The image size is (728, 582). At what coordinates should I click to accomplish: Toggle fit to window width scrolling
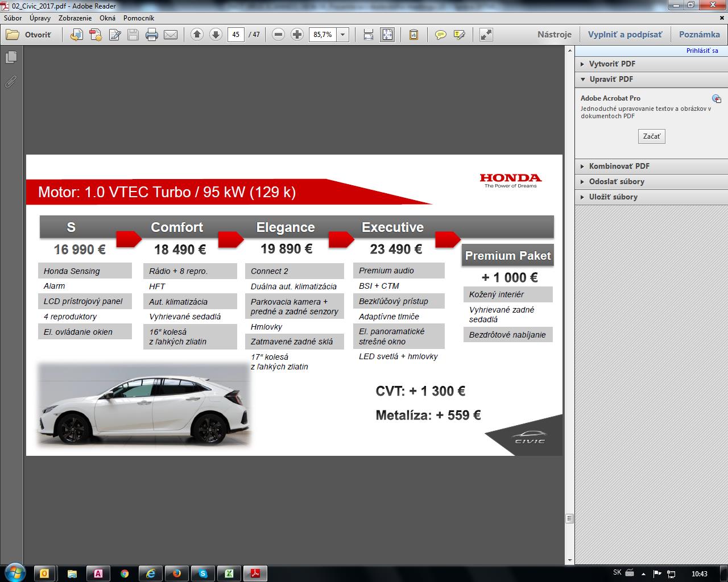368,35
